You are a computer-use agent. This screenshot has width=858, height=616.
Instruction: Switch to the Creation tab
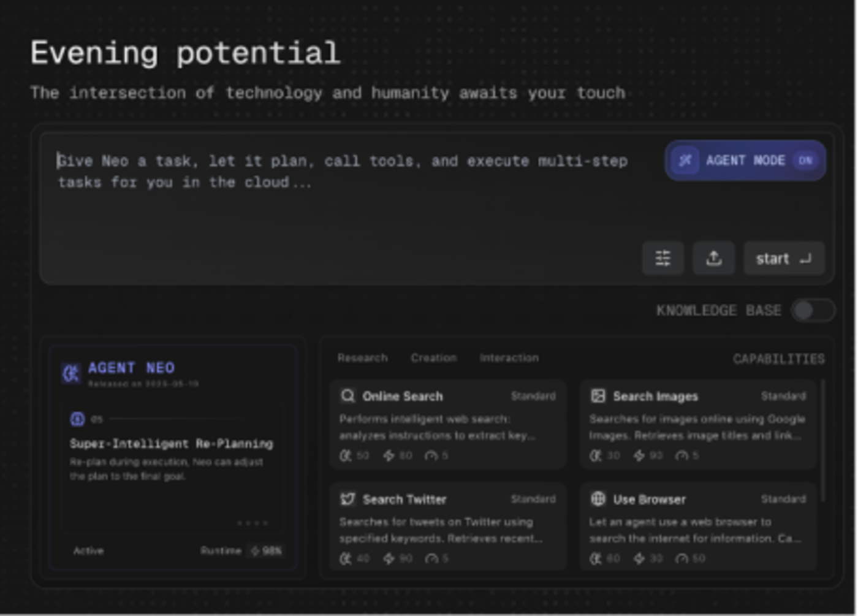point(433,358)
